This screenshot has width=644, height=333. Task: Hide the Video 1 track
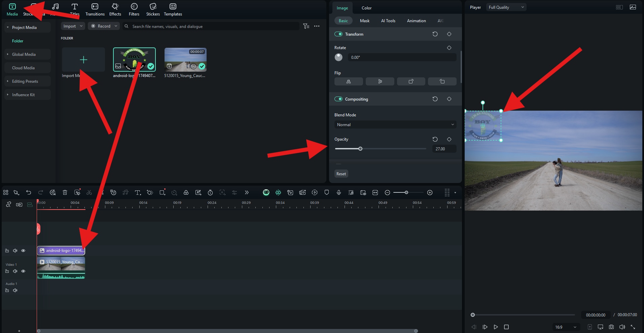click(23, 271)
